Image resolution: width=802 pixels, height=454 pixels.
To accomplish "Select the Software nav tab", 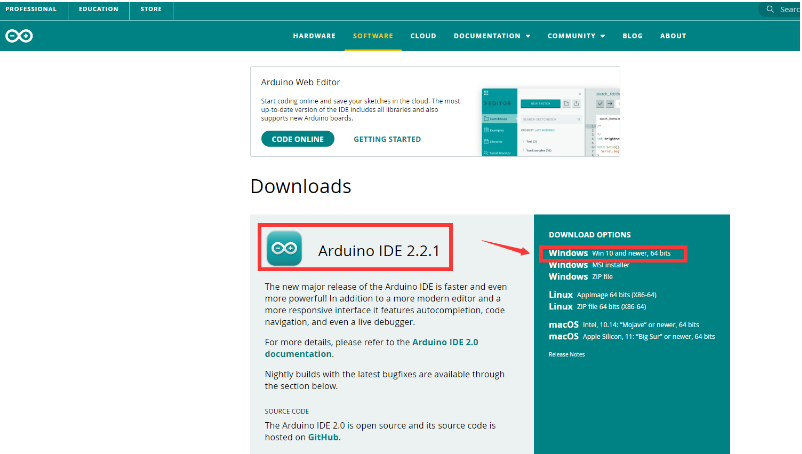I will (x=373, y=36).
